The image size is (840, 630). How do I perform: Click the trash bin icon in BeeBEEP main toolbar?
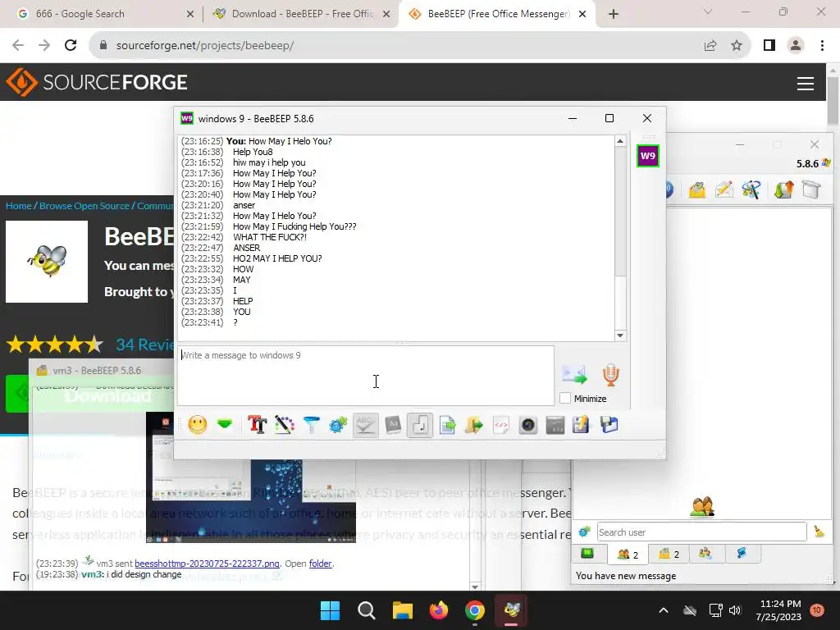tap(811, 189)
